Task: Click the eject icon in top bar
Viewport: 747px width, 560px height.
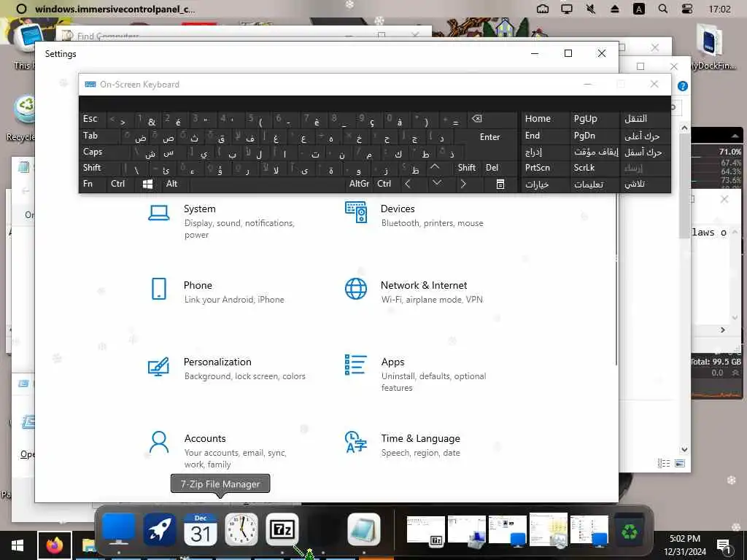Action: click(614, 9)
